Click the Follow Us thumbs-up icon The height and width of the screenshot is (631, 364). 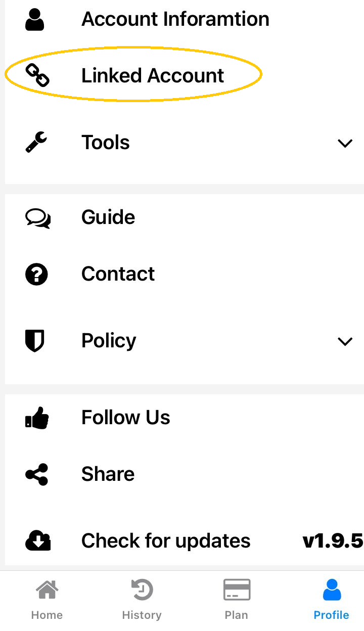click(x=37, y=418)
